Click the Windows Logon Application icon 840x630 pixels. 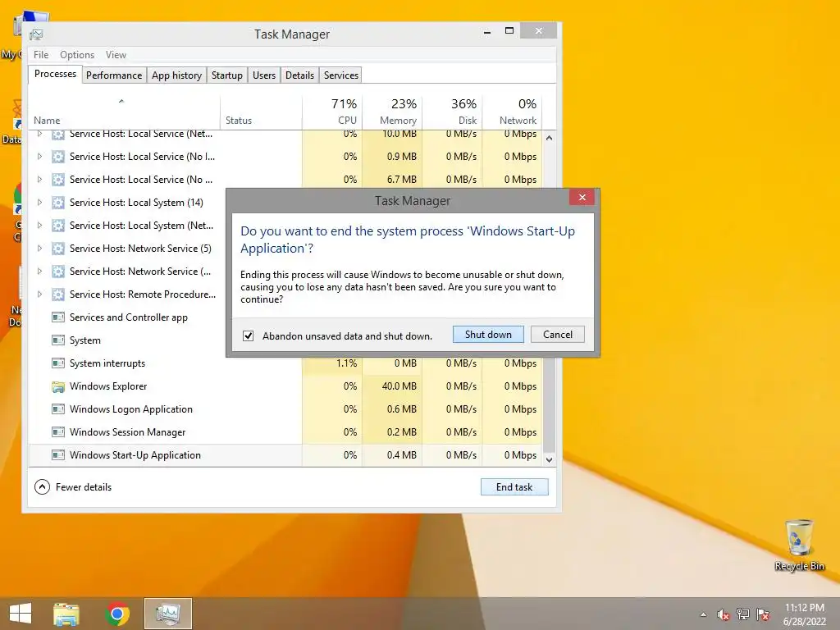point(58,409)
